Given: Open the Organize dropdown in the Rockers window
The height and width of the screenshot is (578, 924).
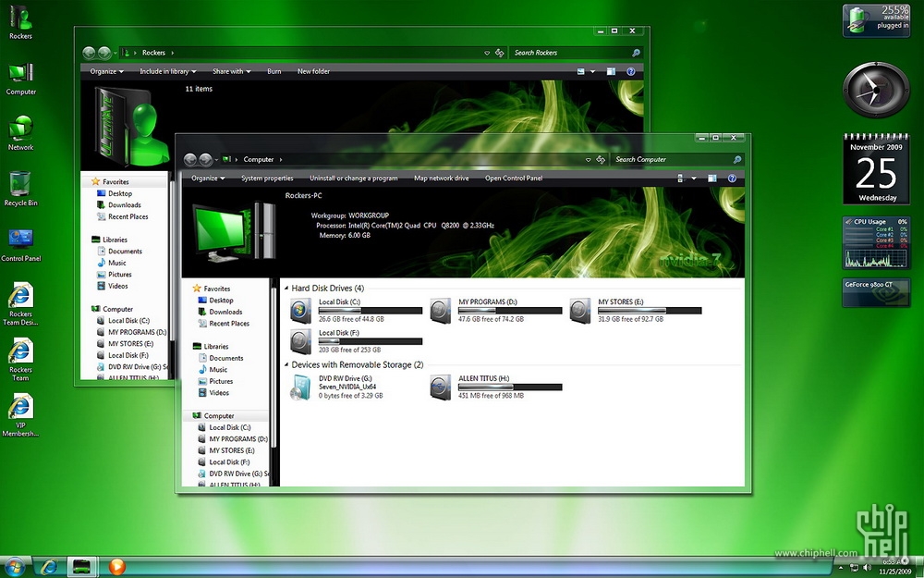Looking at the screenshot, I should pyautogui.click(x=106, y=71).
